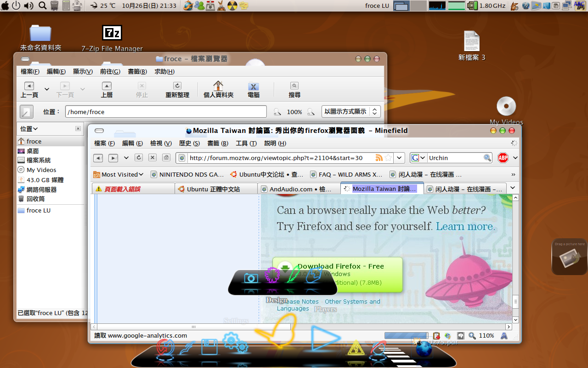Go to the Firefox home page

tap(166, 158)
